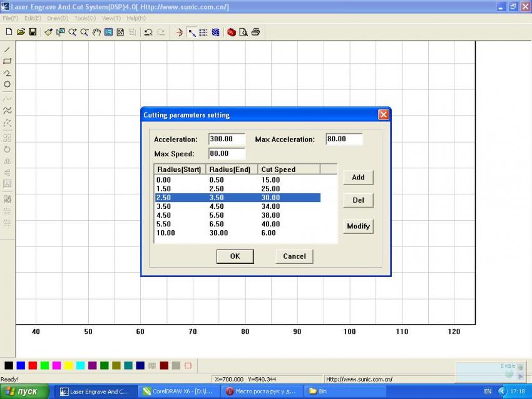Activate the Pan hand tool
532x399 pixels.
pyautogui.click(x=96, y=32)
